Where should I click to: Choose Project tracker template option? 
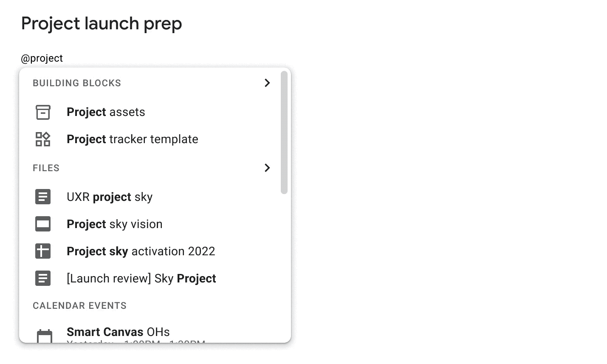tap(152, 139)
